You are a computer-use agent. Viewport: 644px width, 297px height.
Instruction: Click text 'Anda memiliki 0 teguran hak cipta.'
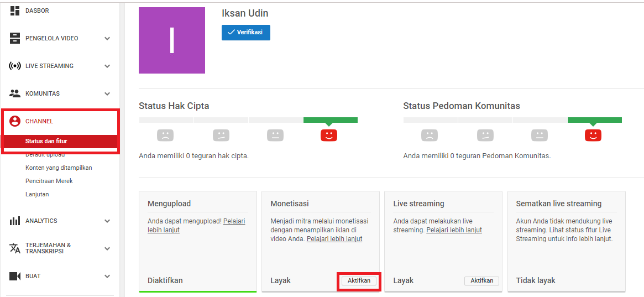(194, 156)
